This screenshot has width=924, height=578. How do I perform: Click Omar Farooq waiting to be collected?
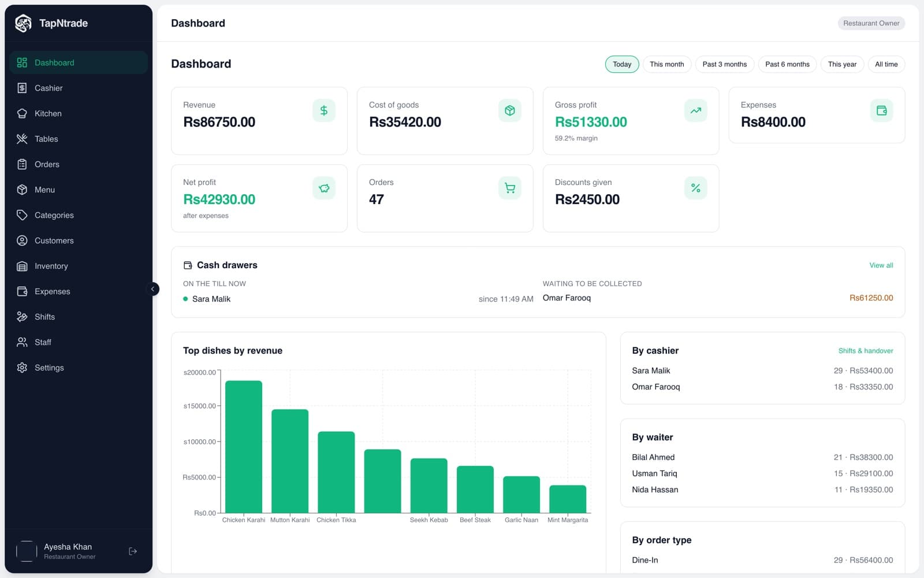(567, 298)
